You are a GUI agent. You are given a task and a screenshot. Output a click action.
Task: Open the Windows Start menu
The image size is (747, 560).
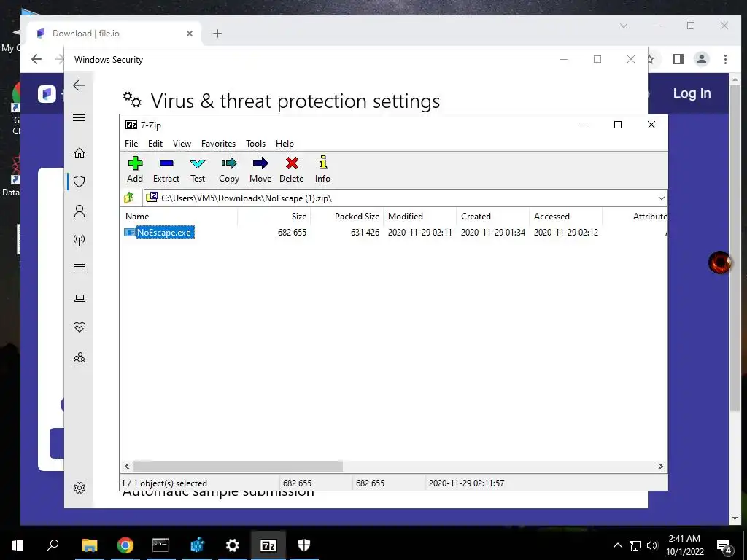(18, 545)
